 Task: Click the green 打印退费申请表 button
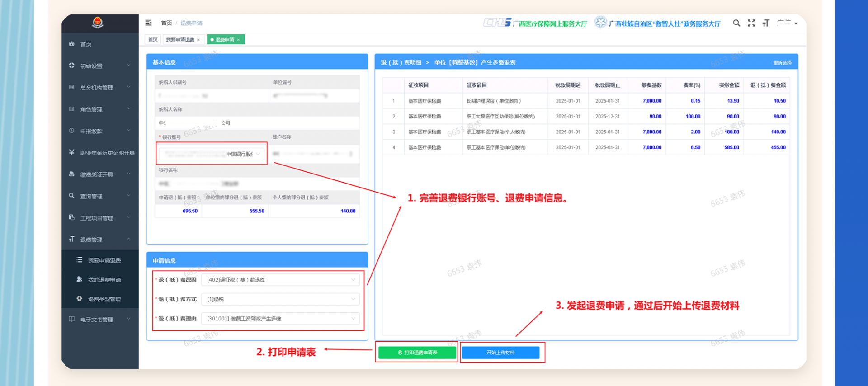417,353
